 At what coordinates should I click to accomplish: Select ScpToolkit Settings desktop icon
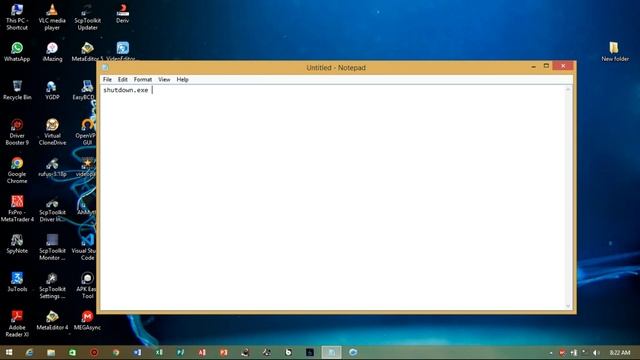(x=52, y=285)
